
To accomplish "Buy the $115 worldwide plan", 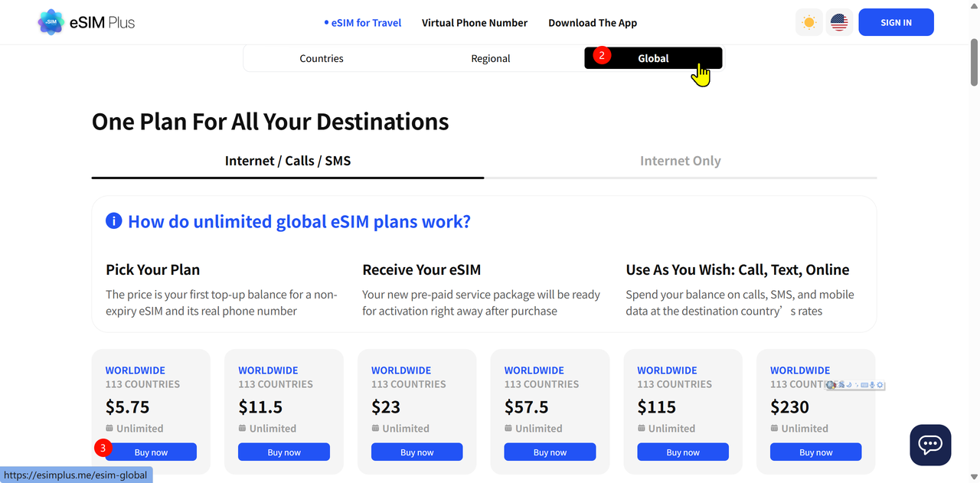I will (x=683, y=452).
